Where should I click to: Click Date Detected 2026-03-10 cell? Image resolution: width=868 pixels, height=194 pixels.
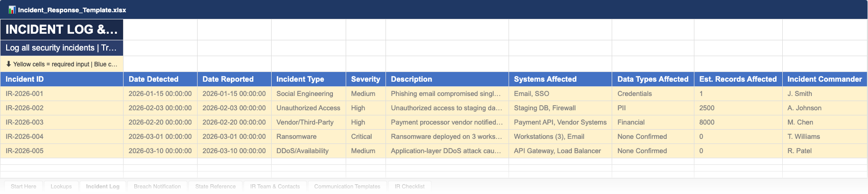(160, 151)
